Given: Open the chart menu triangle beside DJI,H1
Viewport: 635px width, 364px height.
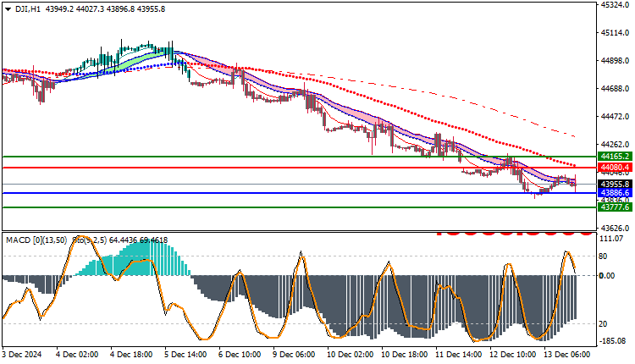Looking at the screenshot, I should (x=8, y=9).
